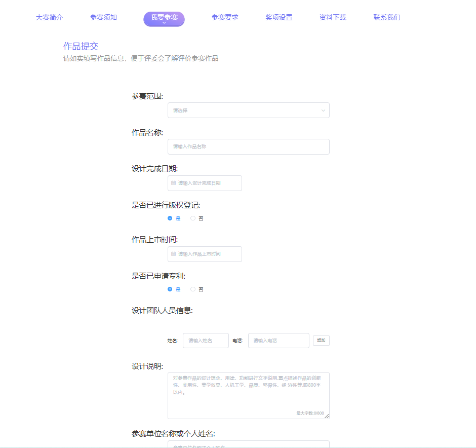Image resolution: width=476 pixels, height=448 pixels.
Task: Select 是 for 是否已进行版权登记
Action: [x=170, y=218]
